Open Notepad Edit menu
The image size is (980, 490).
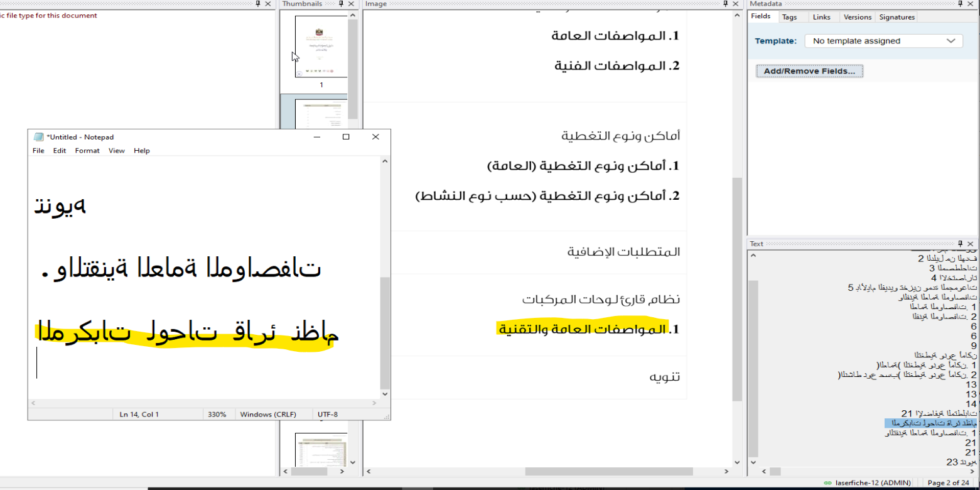[60, 151]
